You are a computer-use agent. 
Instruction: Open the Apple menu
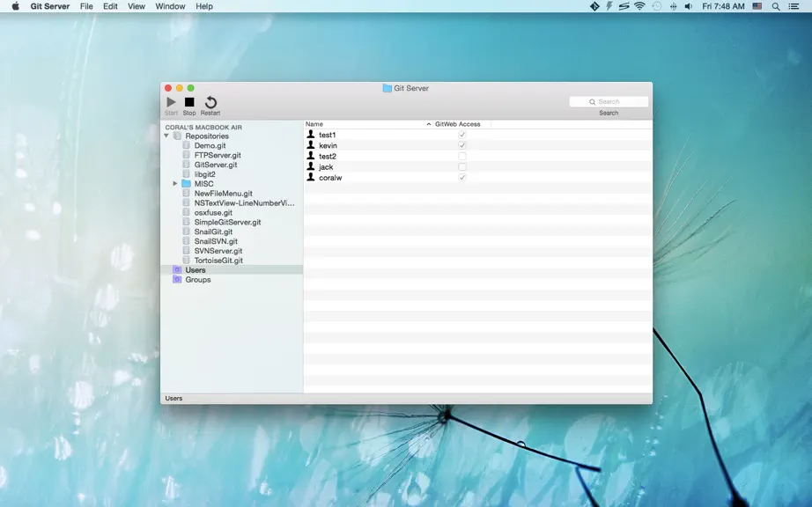click(16, 6)
